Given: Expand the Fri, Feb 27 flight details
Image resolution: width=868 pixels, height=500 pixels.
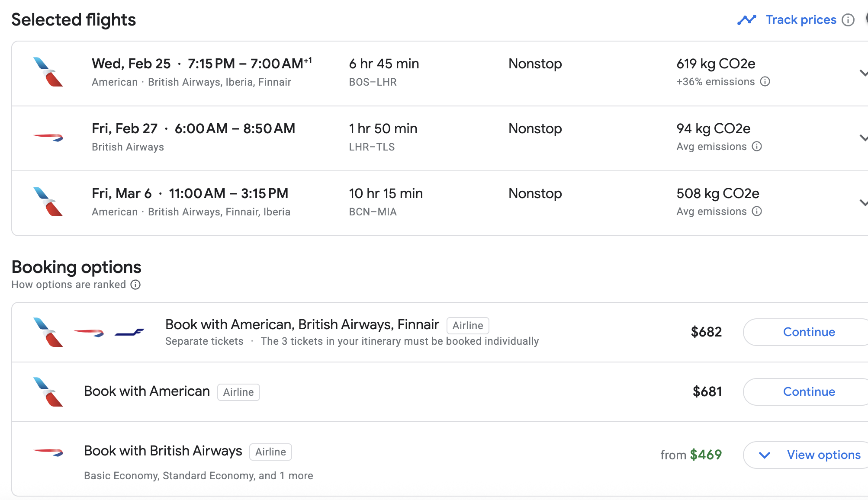Looking at the screenshot, I should click(863, 138).
